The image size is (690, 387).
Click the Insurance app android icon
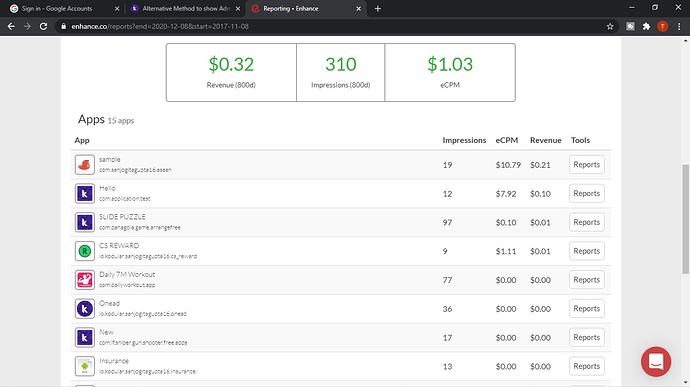click(84, 366)
